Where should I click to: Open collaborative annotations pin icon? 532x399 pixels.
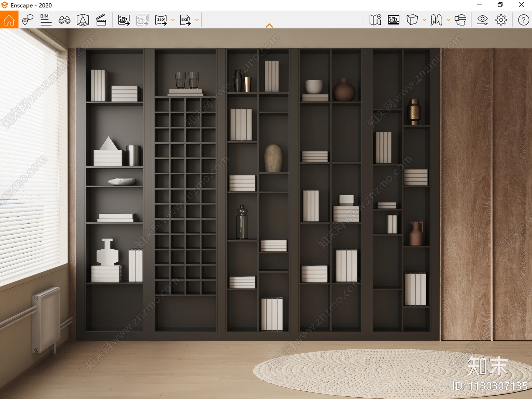tap(28, 20)
